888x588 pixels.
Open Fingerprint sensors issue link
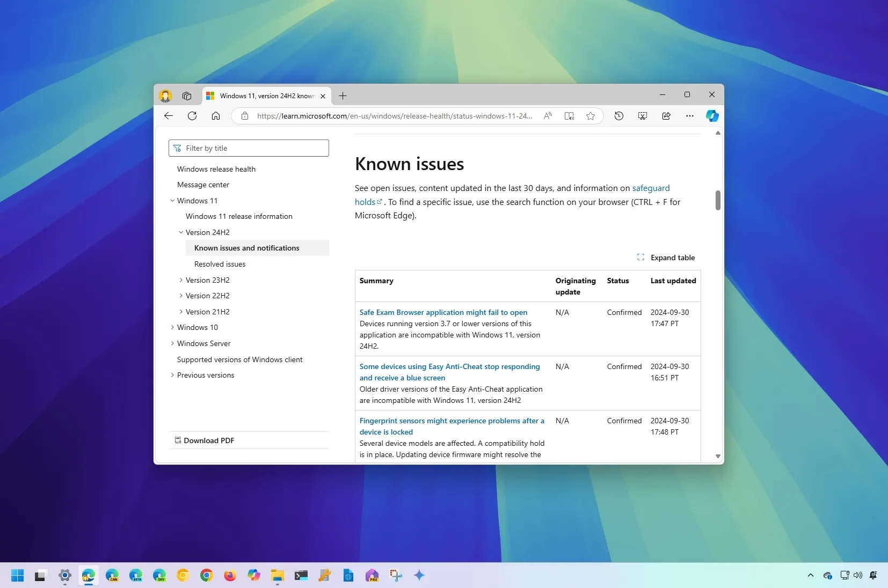452,426
